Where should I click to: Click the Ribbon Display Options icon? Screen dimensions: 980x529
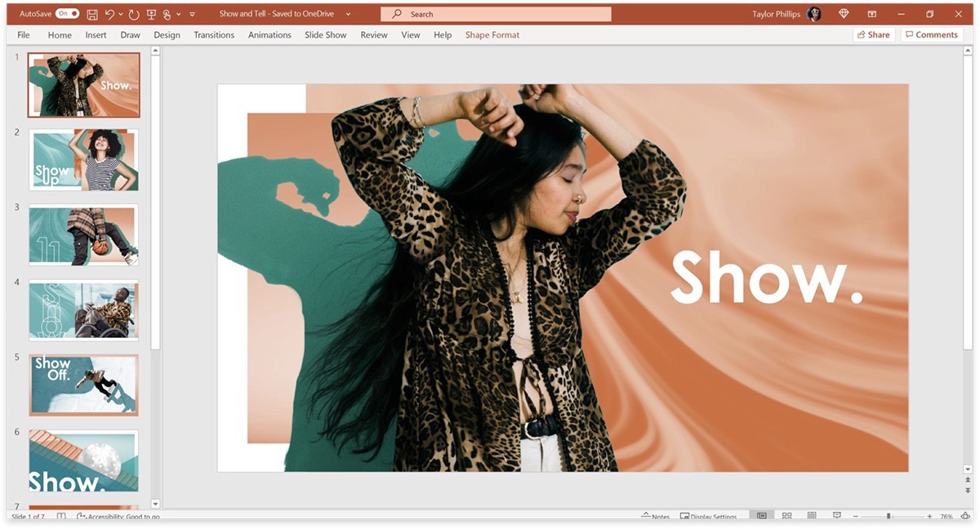[x=872, y=14]
